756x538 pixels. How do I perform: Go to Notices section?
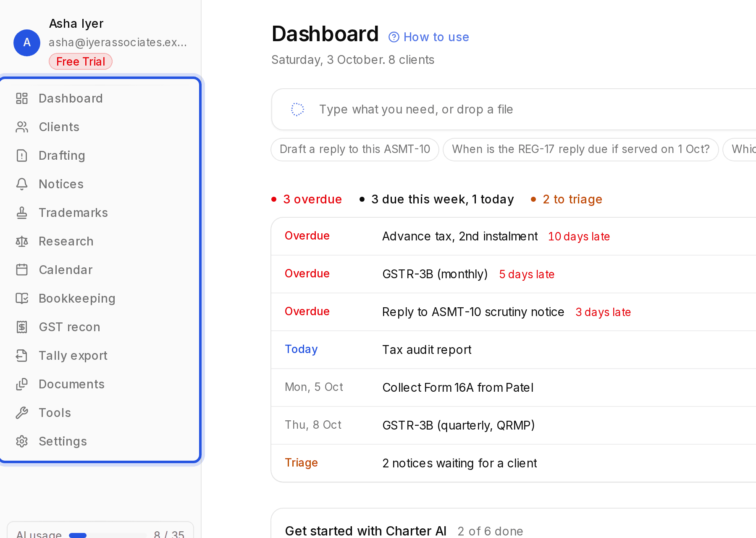[x=100, y=184]
